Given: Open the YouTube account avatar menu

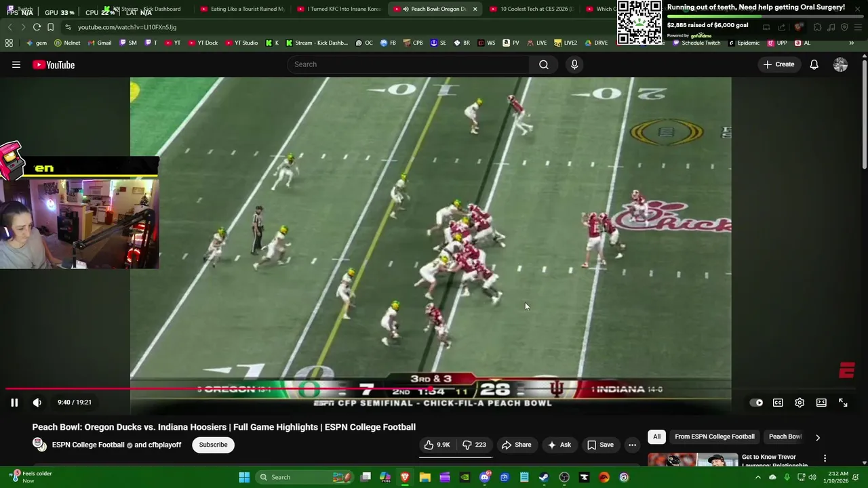Looking at the screenshot, I should (840, 64).
